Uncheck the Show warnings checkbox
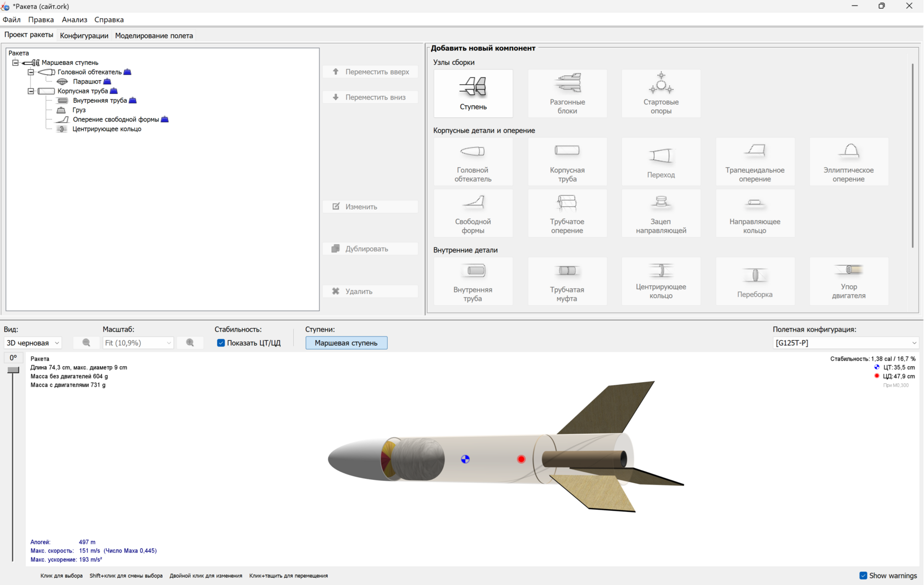Screen dimensions: 924x585 click(863, 576)
